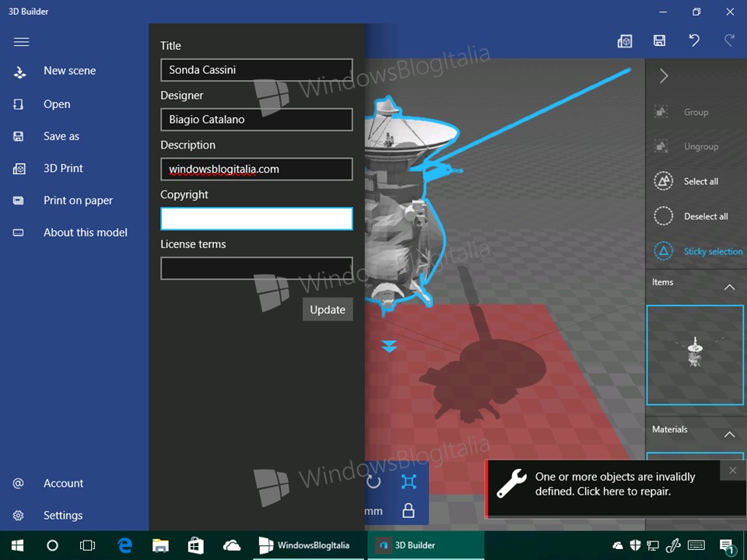The image size is (747, 560).
Task: Click 3D Builder taskbar button
Action: 426,545
